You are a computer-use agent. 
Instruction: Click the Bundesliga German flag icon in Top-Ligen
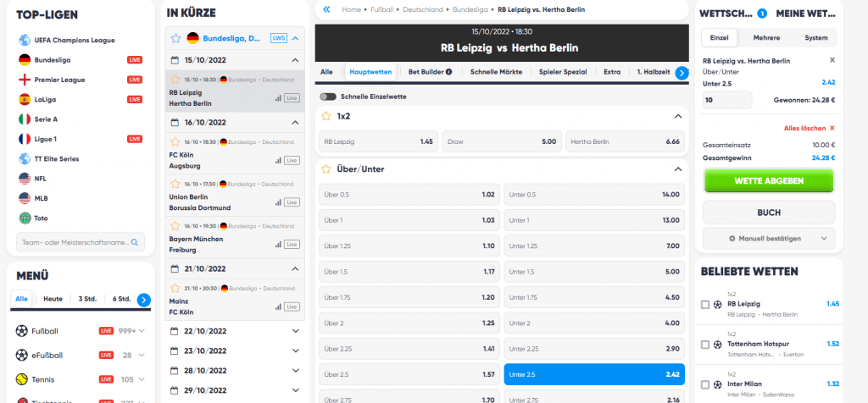25,60
